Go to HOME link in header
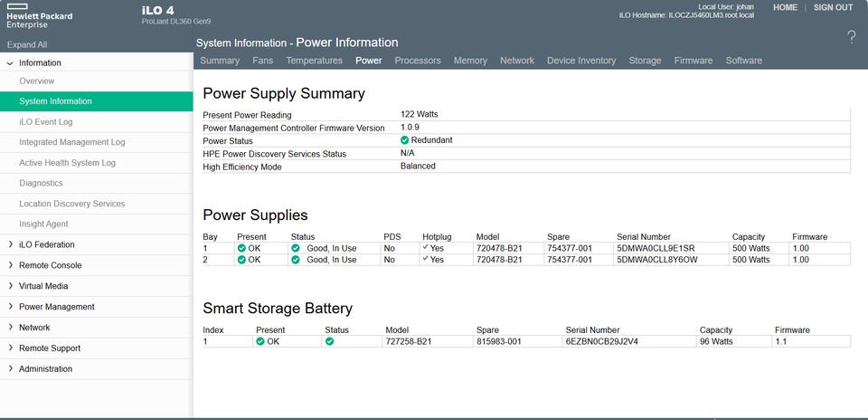 click(x=785, y=8)
